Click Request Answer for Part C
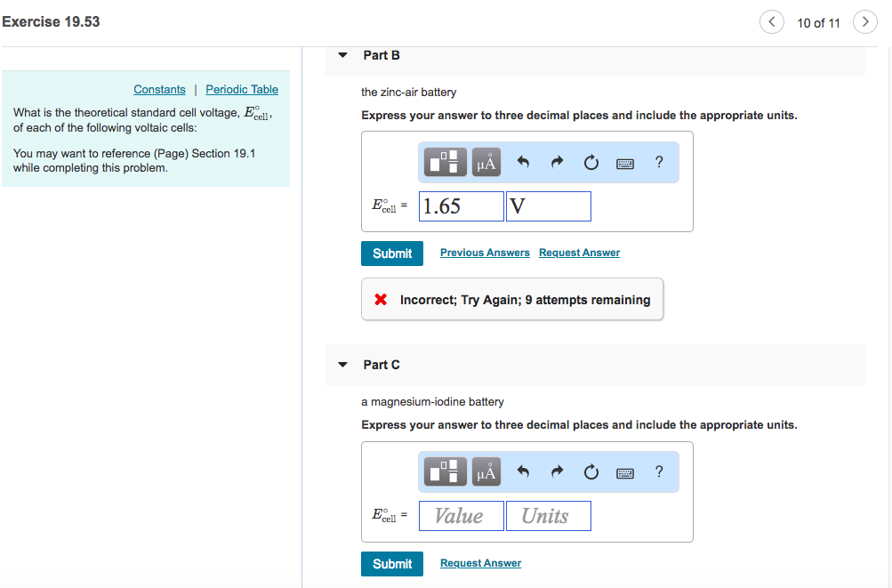The width and height of the screenshot is (892, 588). [479, 562]
